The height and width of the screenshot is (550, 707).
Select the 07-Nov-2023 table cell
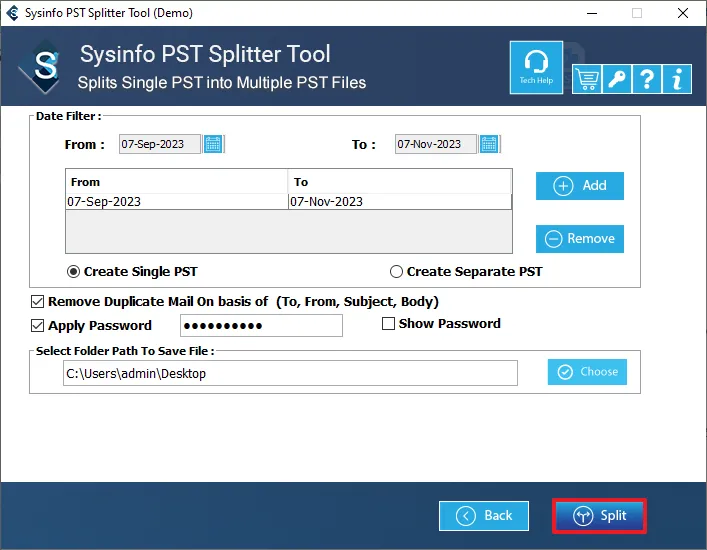400,202
